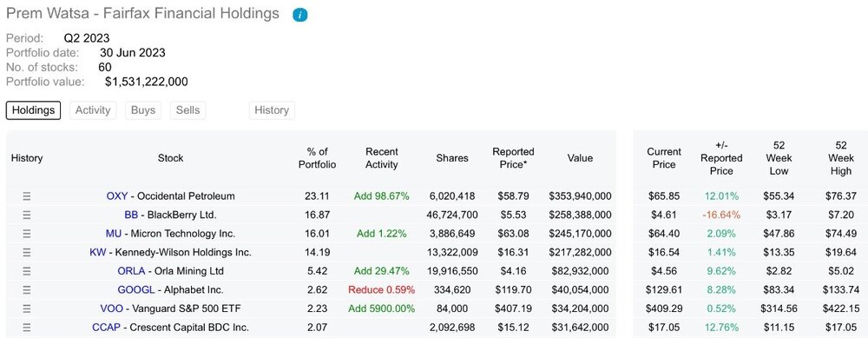Open KW Kennedy-Wilson Holdings stock link
868x338 pixels.
[x=170, y=253]
